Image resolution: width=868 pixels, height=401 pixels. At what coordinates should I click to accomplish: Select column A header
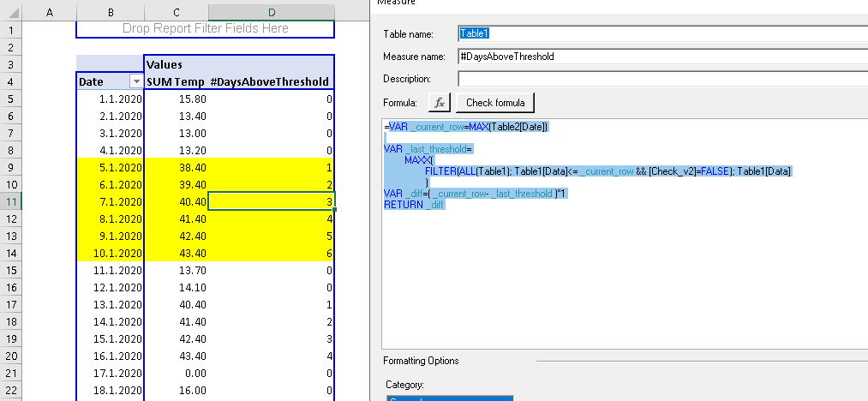coord(49,12)
